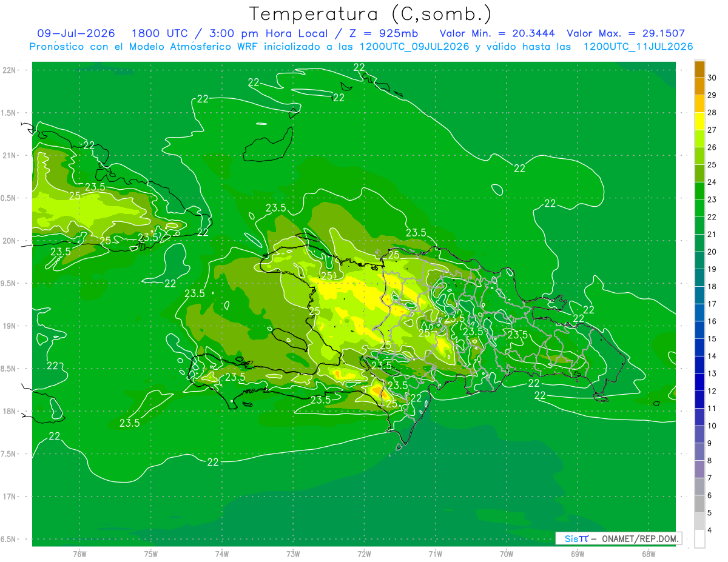Click the longitude axis label "76W"
The width and height of the screenshot is (728, 562).
[79, 554]
